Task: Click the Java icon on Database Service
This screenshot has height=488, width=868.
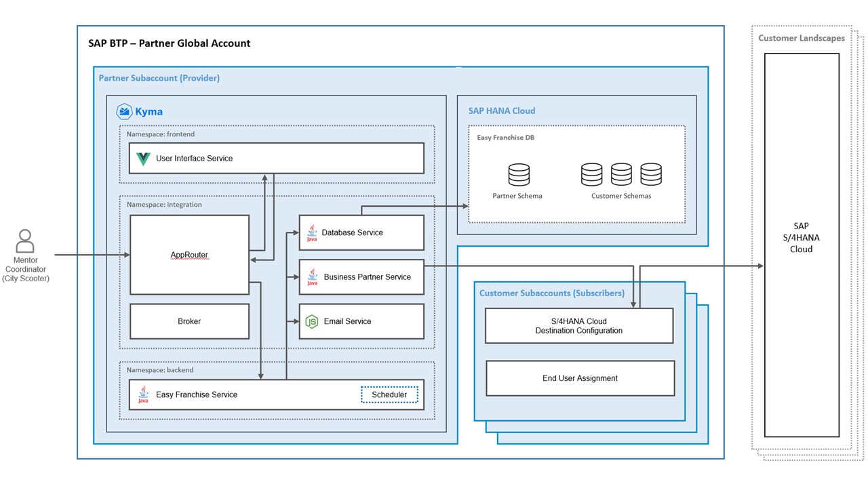Action: [312, 232]
